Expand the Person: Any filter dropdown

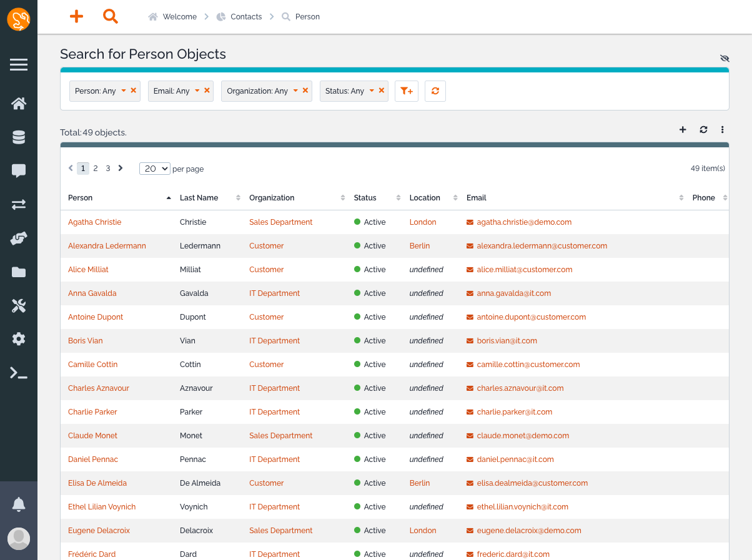tap(124, 91)
